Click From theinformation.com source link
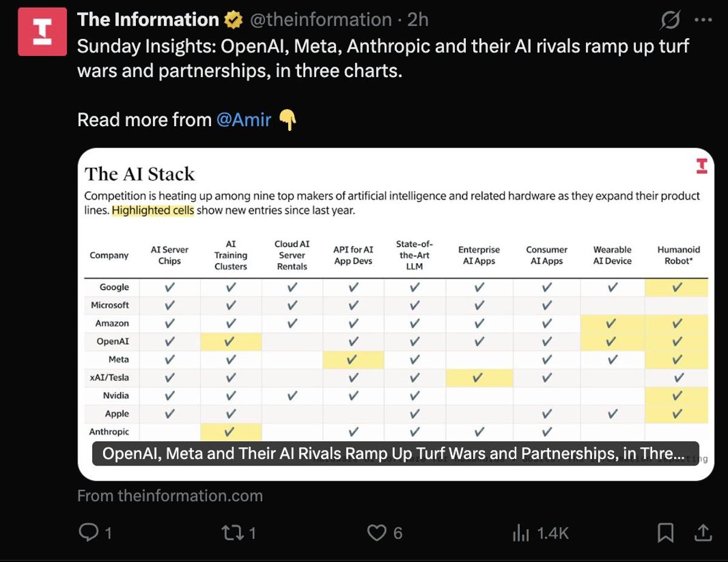 170,495
